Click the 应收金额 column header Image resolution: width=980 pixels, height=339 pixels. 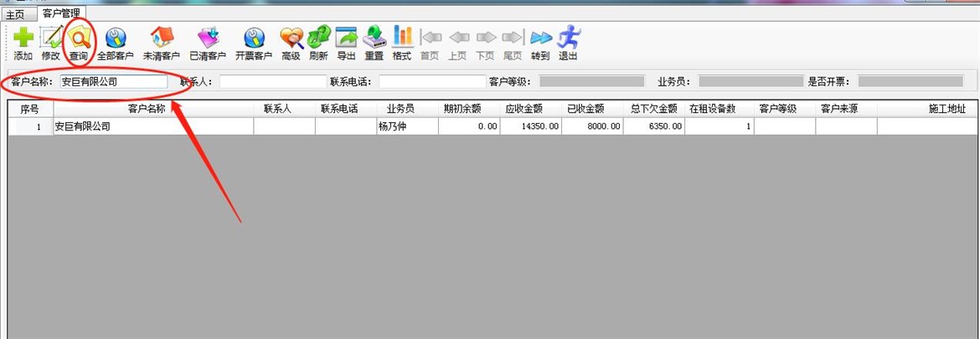pos(531,110)
